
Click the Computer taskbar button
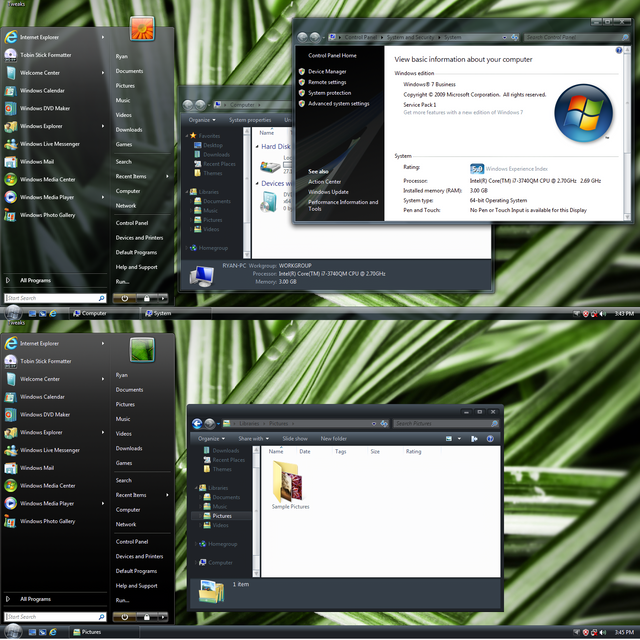point(103,313)
